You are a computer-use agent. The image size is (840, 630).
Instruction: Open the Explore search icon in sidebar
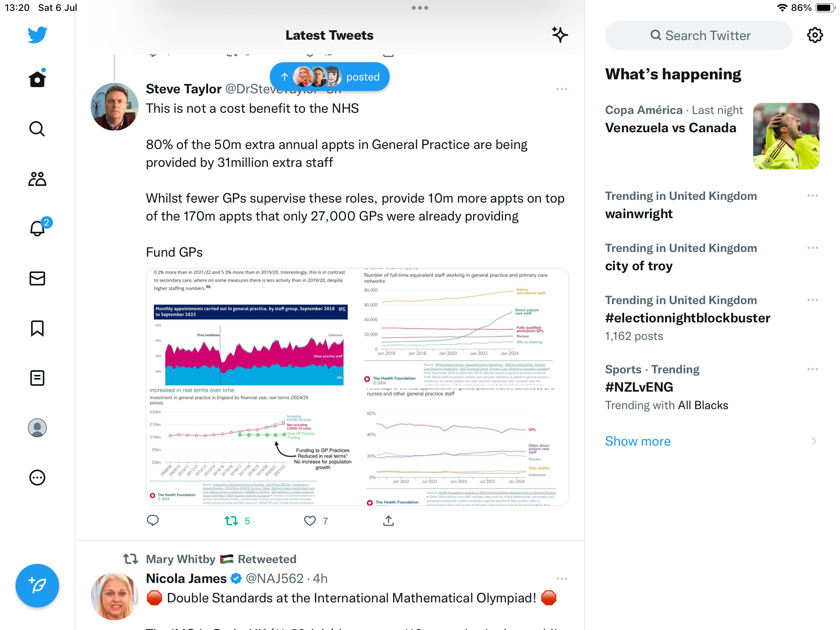(x=37, y=129)
